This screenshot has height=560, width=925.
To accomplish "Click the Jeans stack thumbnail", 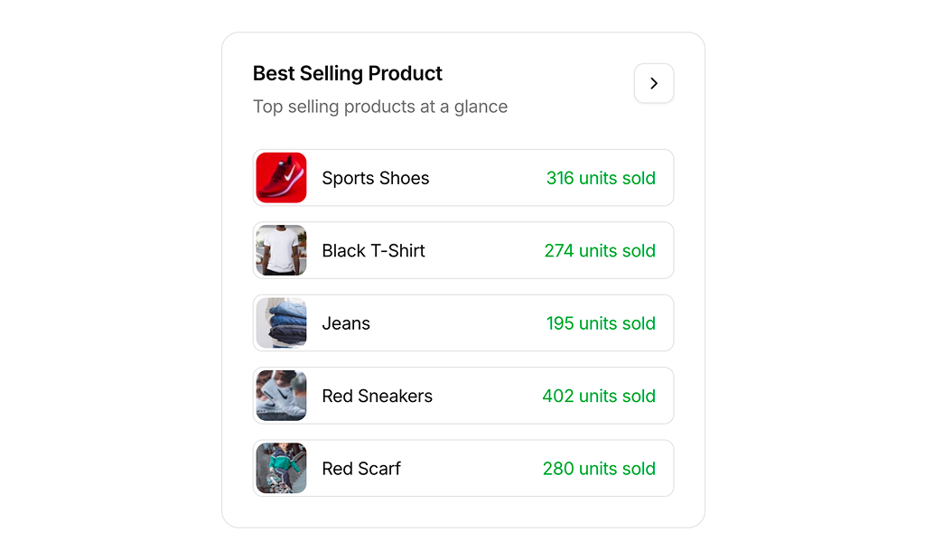I will point(281,322).
